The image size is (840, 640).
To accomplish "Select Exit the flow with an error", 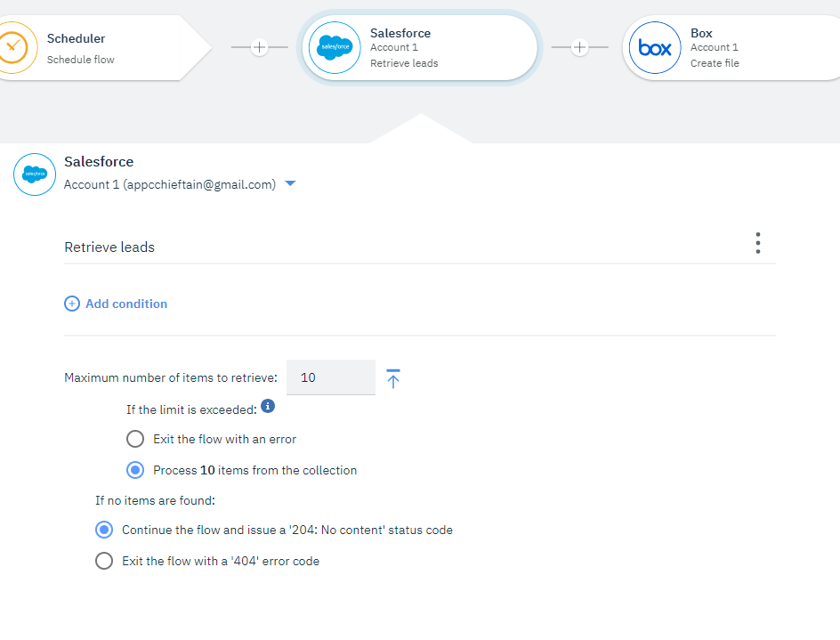I will (x=135, y=439).
